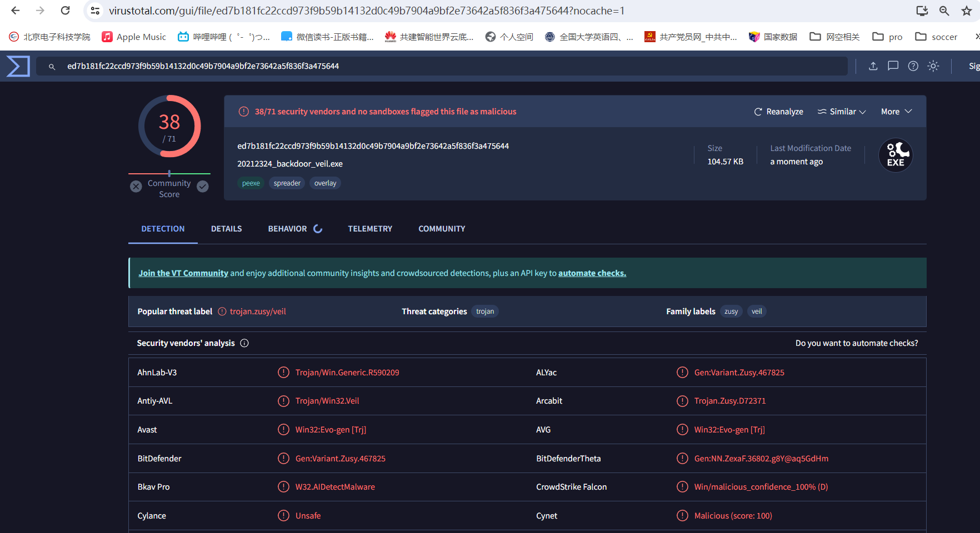Switch to the COMMUNITY tab
Viewport: 980px width, 533px height.
click(x=442, y=229)
